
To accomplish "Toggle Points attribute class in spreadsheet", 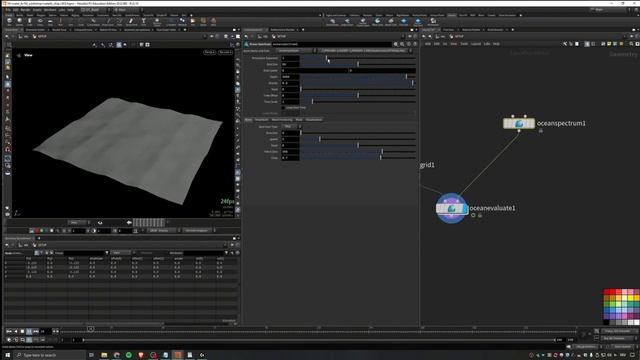I will point(36,253).
